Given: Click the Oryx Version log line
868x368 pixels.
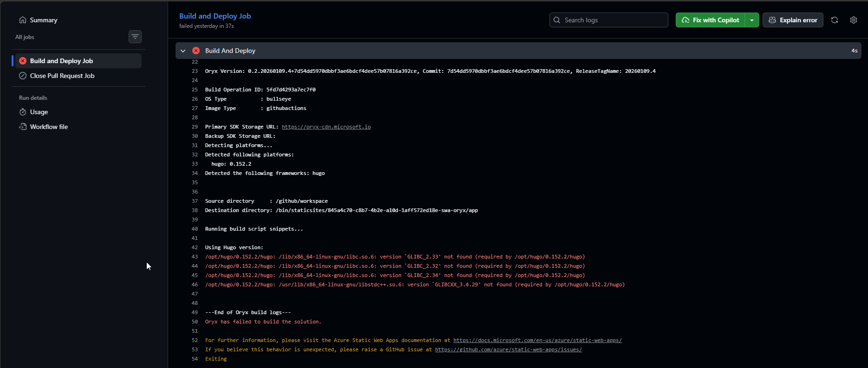Looking at the screenshot, I should point(430,71).
